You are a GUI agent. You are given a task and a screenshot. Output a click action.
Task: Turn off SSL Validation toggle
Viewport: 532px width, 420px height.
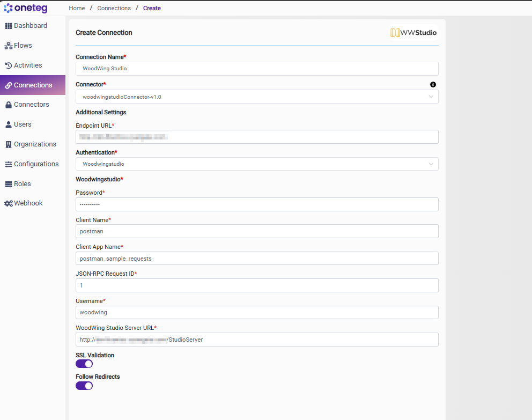pos(84,364)
